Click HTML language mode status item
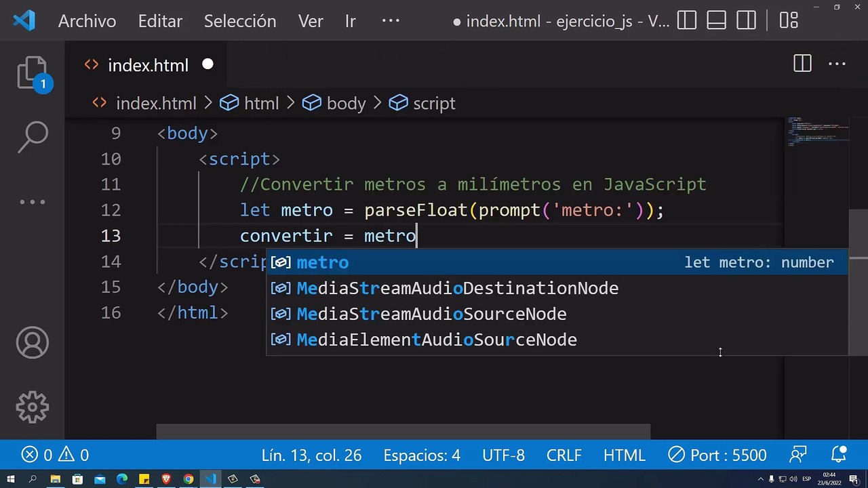 tap(625, 455)
